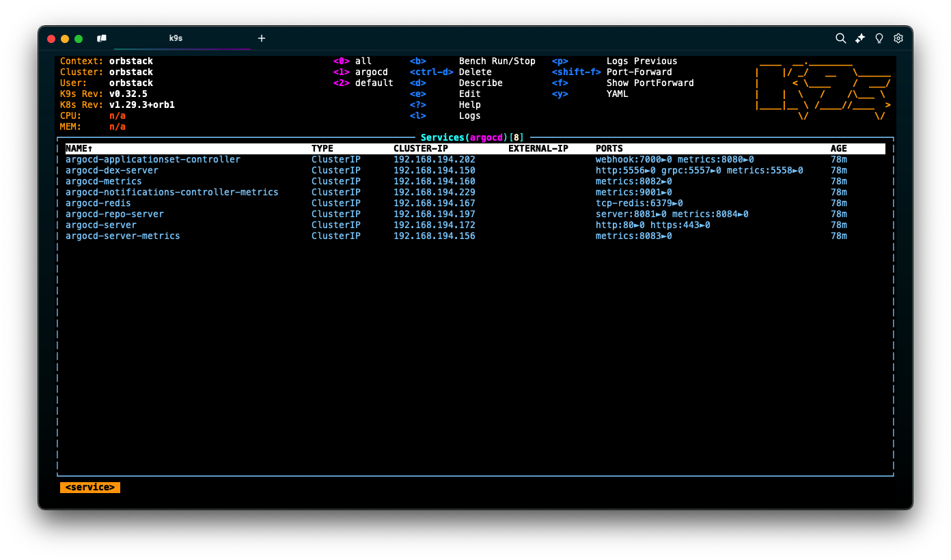951x560 pixels.
Task: Select the argocd-repo-server service row
Action: point(475,214)
